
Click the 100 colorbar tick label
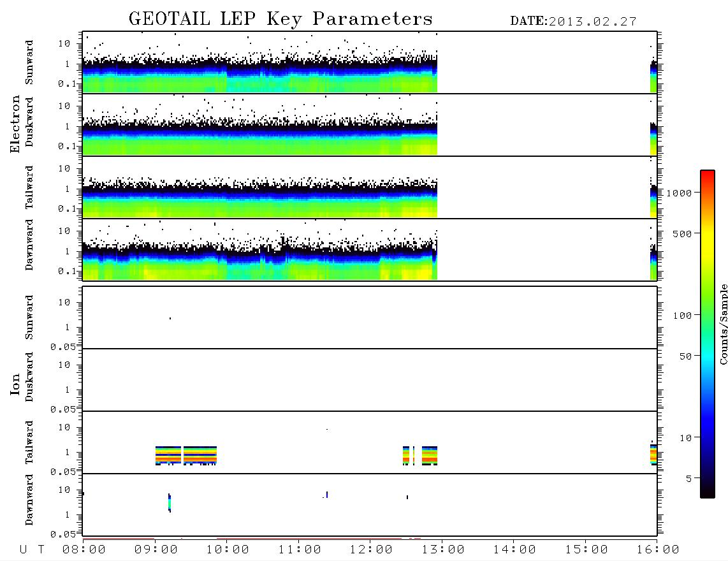tap(682, 316)
